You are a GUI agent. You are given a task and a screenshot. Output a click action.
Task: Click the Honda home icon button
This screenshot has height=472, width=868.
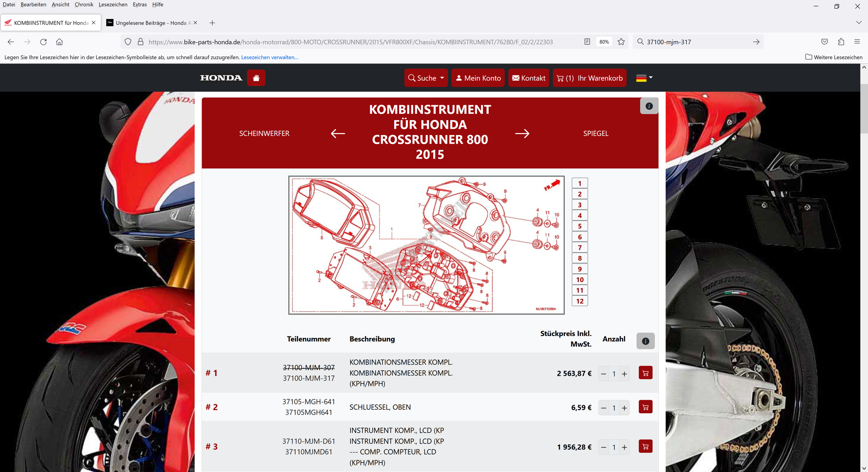[x=256, y=78]
